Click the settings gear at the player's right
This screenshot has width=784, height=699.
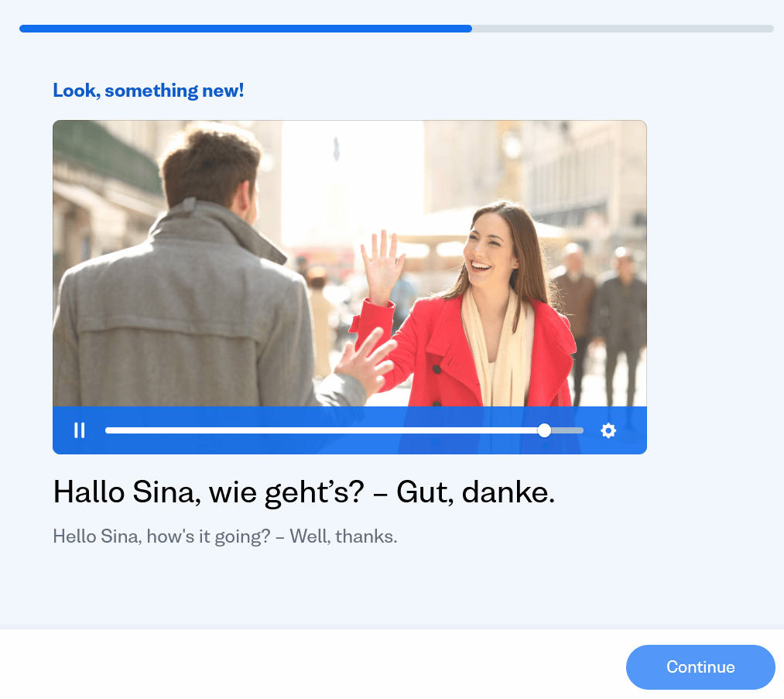(608, 430)
